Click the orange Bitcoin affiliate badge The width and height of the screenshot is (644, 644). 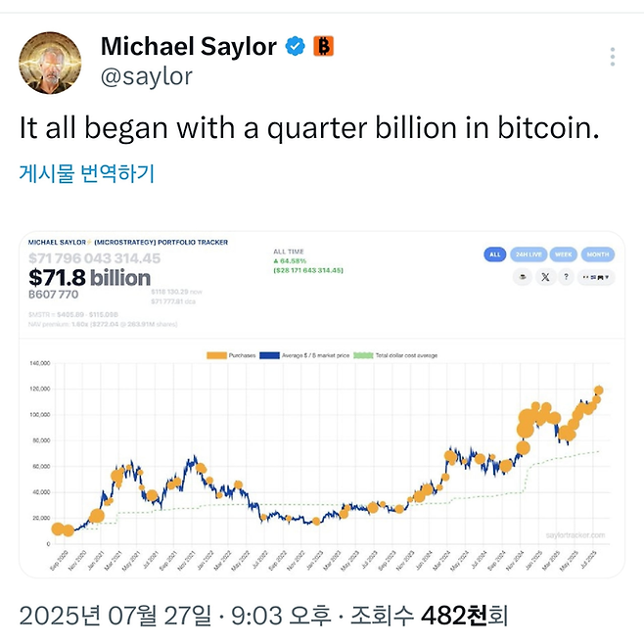(324, 46)
